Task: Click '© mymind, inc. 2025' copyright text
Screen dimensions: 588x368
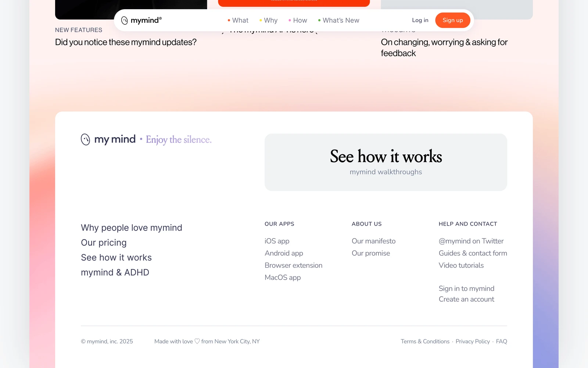Action: 107,342
